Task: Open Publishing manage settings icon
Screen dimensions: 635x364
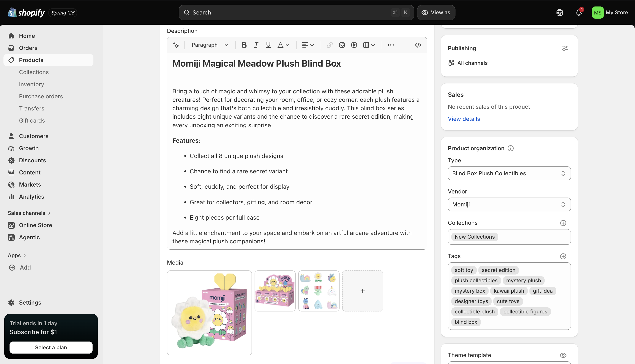Action: (x=565, y=48)
